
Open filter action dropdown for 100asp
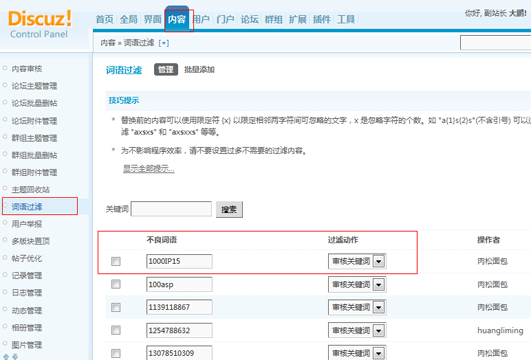(x=357, y=284)
